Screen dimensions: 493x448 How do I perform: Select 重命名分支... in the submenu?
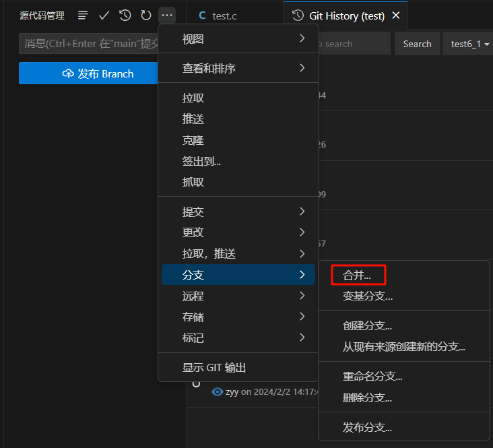click(x=404, y=377)
